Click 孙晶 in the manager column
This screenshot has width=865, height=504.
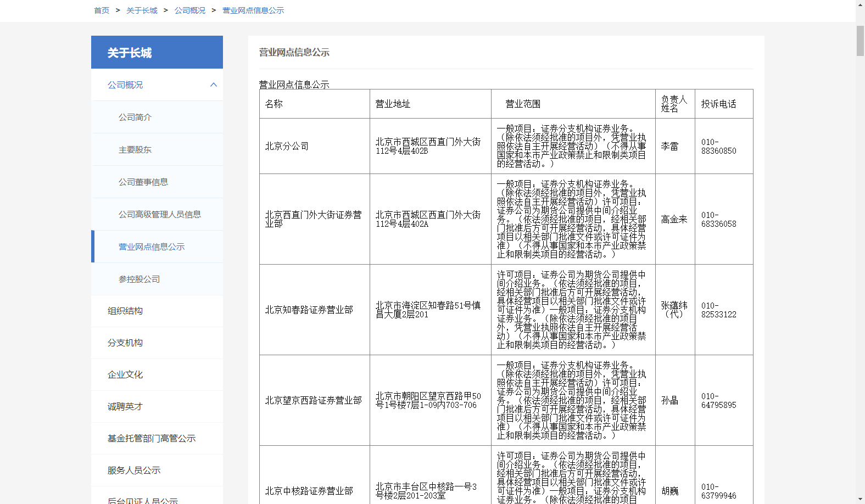click(670, 400)
